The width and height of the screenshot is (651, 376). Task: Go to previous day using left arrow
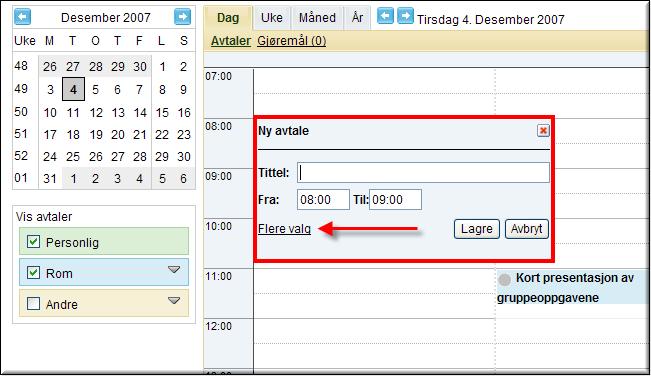385,17
